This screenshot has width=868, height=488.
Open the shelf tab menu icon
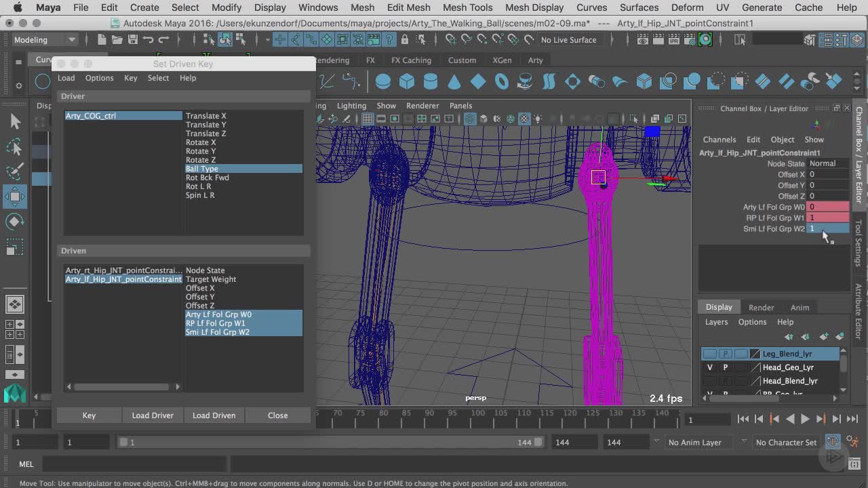click(x=19, y=61)
